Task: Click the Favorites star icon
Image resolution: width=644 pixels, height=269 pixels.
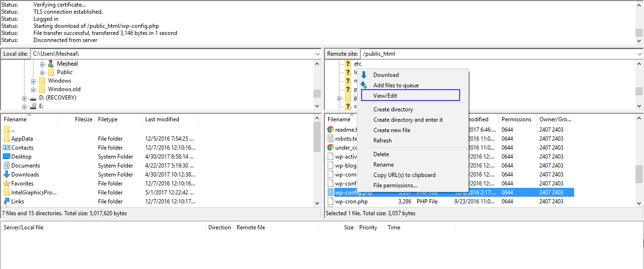Action: pos(7,184)
